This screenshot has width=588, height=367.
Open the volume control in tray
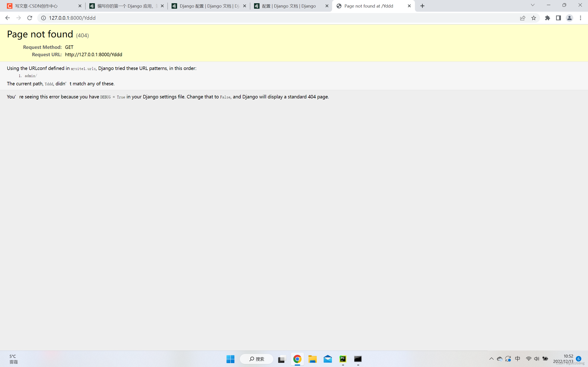[x=537, y=359]
